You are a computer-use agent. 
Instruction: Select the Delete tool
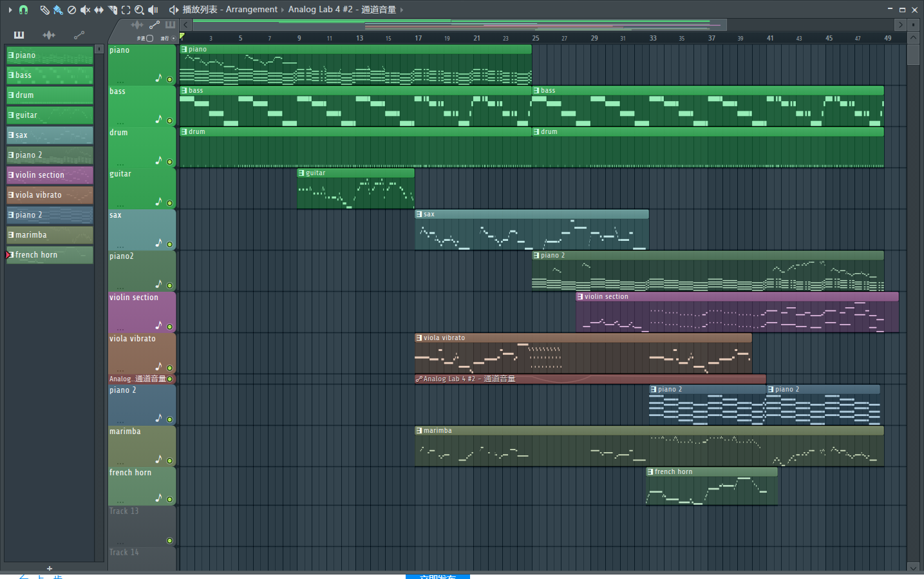coord(71,10)
